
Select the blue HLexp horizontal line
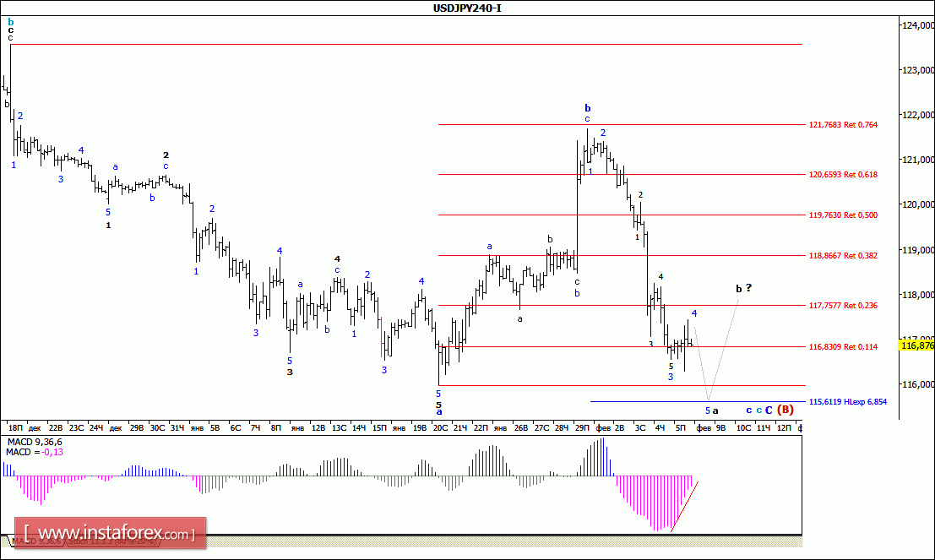(x=697, y=401)
